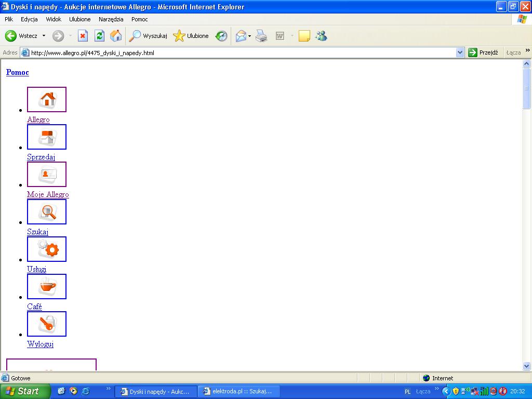Click the Word edit toolbar icon

(280, 36)
